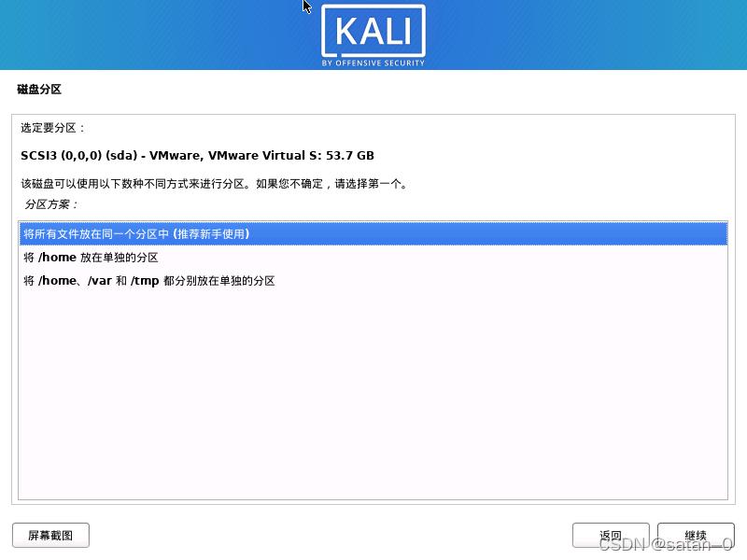Viewport: 747px width, 560px height.
Task: Click the KALI logo in the banner
Action: pos(373,32)
